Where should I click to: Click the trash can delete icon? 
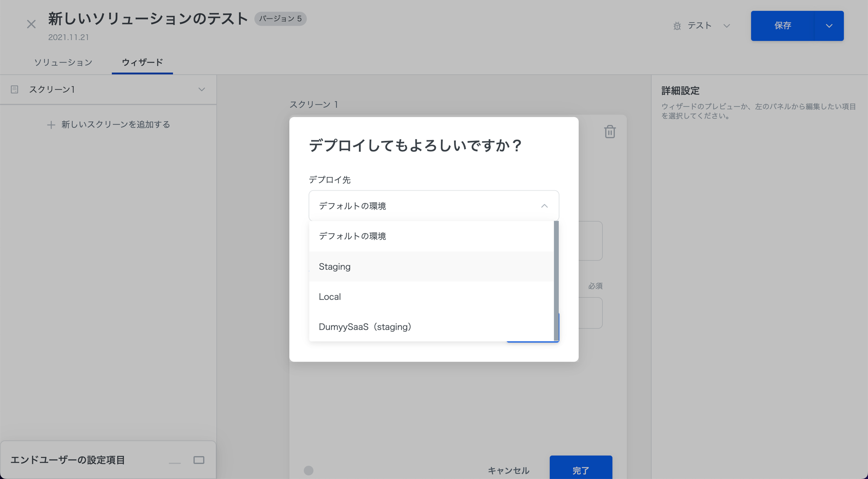(610, 132)
